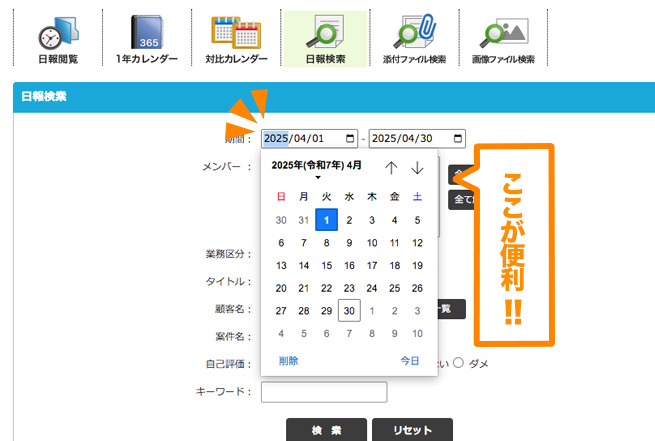655x441 pixels.
Task: Select day 13 in the calendar
Action: click(x=281, y=265)
